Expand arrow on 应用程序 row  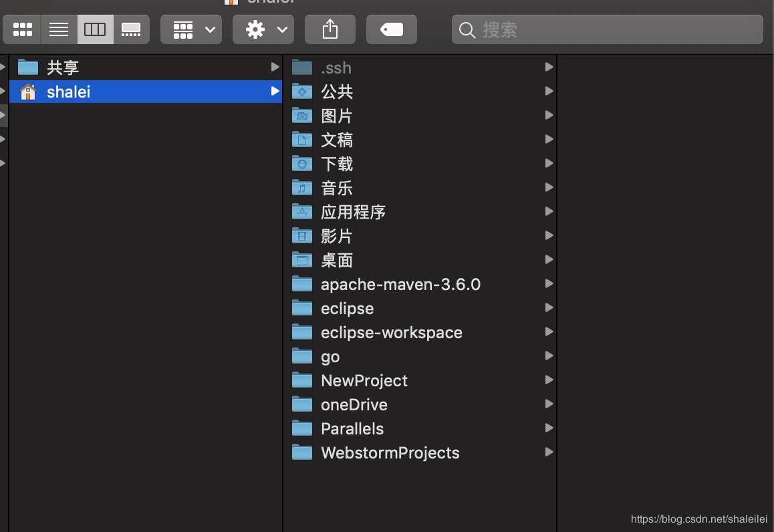549,211
